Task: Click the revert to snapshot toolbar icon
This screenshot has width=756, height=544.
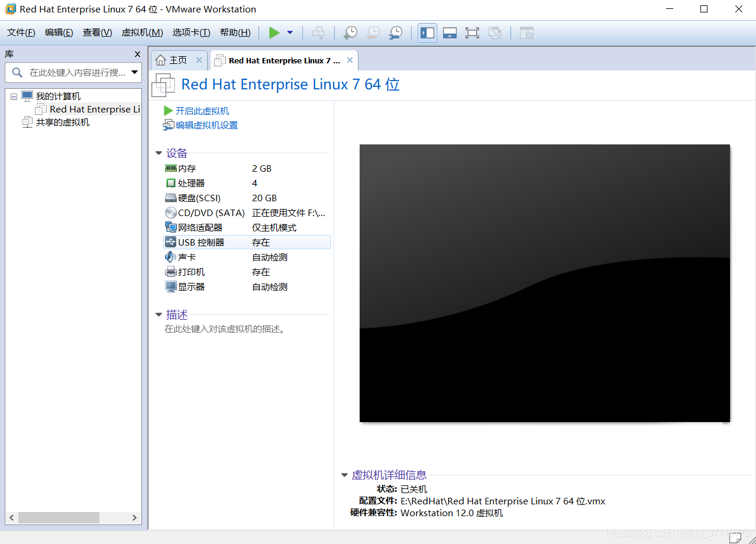Action: click(373, 33)
